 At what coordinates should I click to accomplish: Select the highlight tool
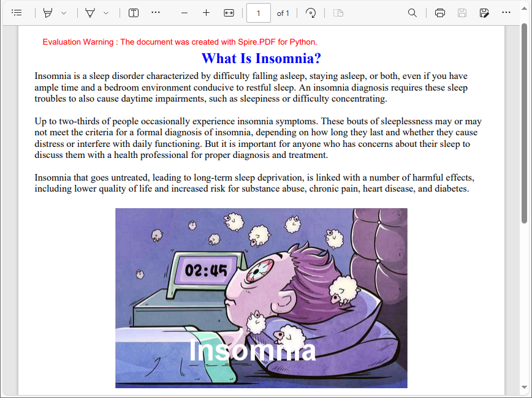pyautogui.click(x=48, y=12)
